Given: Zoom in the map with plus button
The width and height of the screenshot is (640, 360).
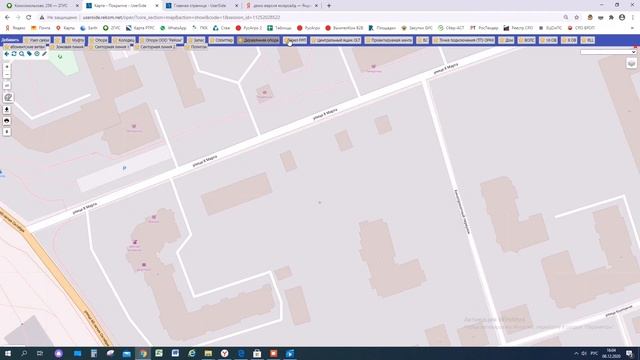Looking at the screenshot, I should click(7, 67).
